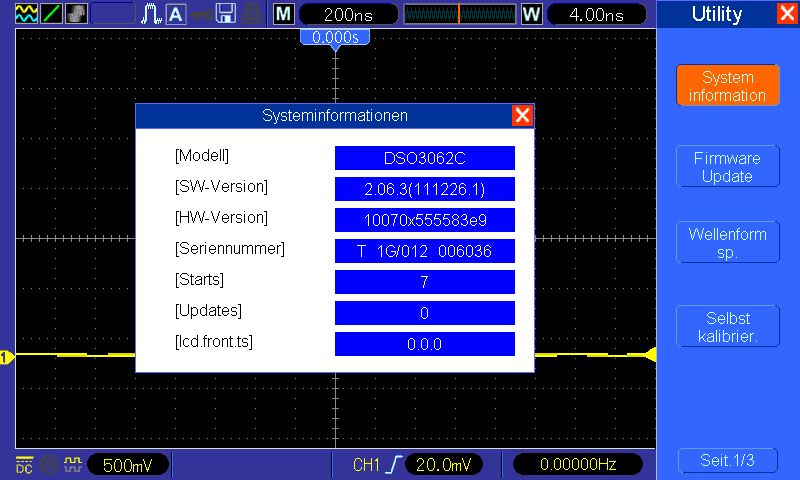Click the Seriennummer value field

[x=424, y=251]
